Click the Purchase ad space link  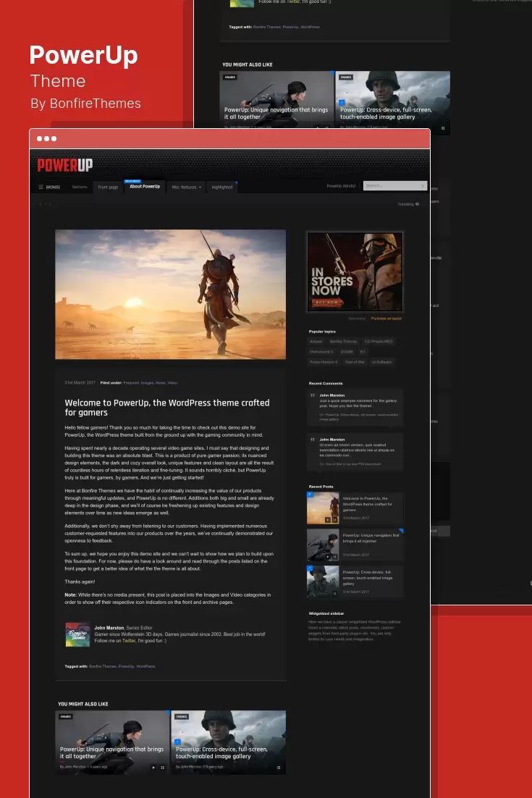387,319
